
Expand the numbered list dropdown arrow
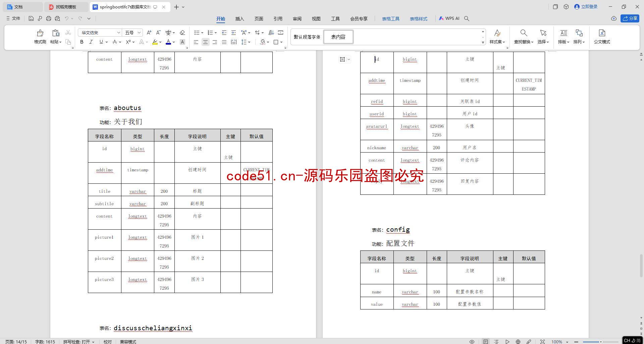215,33
